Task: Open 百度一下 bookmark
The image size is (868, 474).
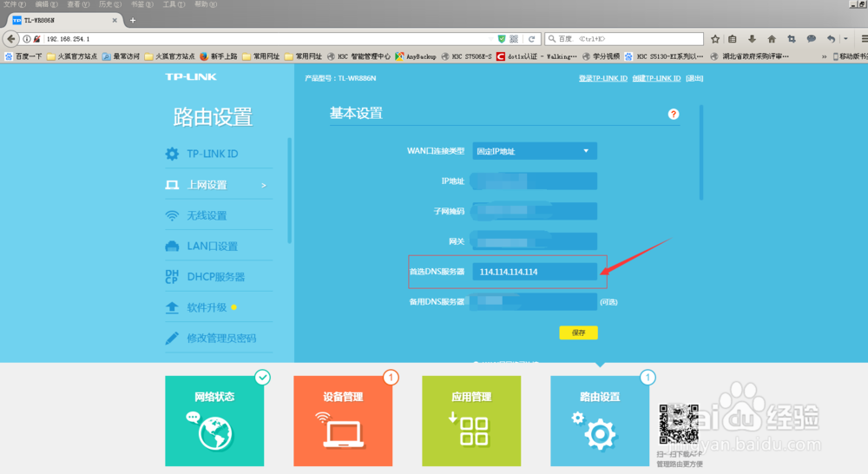Action: 23,56
